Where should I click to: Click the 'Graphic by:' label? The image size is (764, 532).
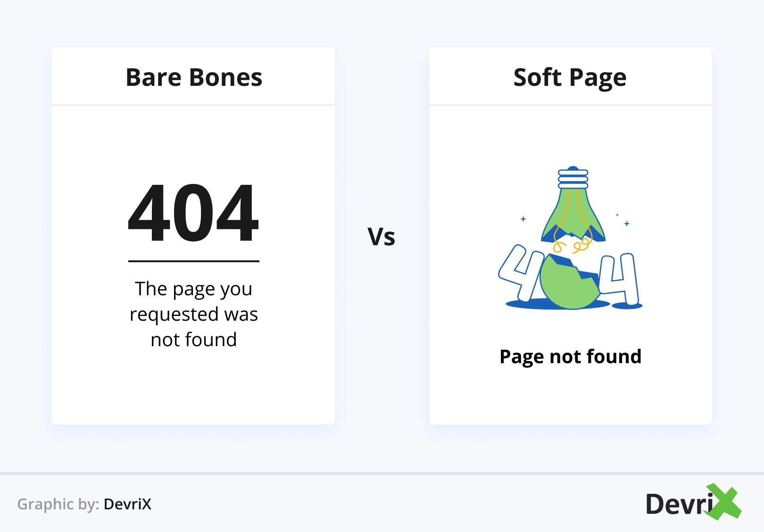click(58, 504)
